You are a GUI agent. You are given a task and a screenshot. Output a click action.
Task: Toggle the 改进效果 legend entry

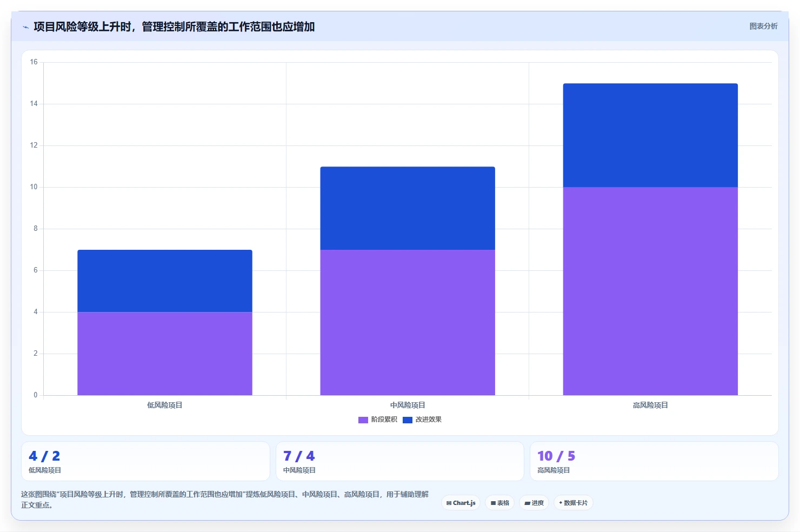(422, 420)
